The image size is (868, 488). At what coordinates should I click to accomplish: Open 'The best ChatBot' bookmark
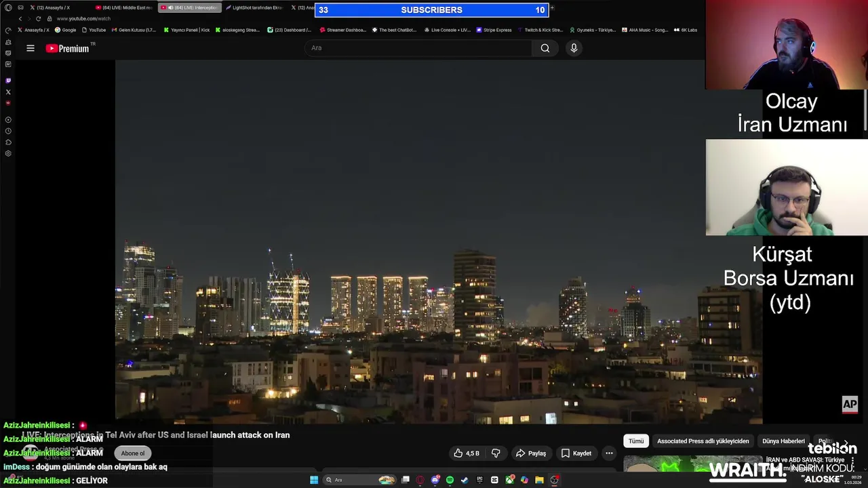[395, 30]
